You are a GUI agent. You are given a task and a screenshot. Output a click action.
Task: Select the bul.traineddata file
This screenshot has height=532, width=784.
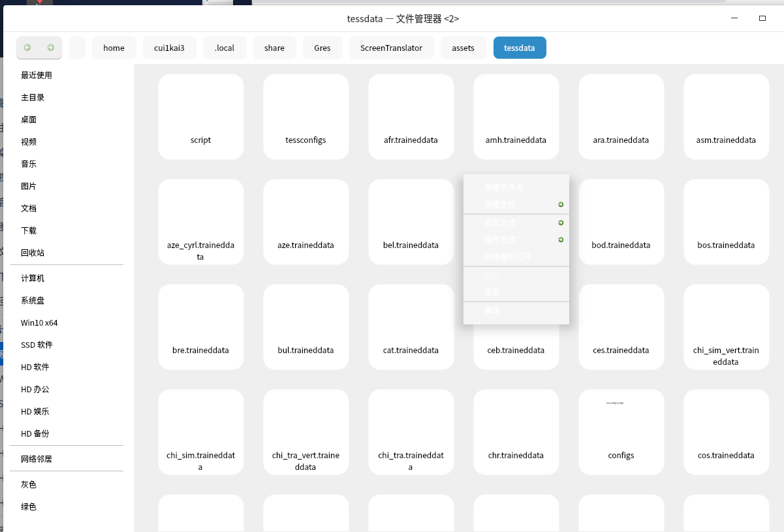point(306,326)
